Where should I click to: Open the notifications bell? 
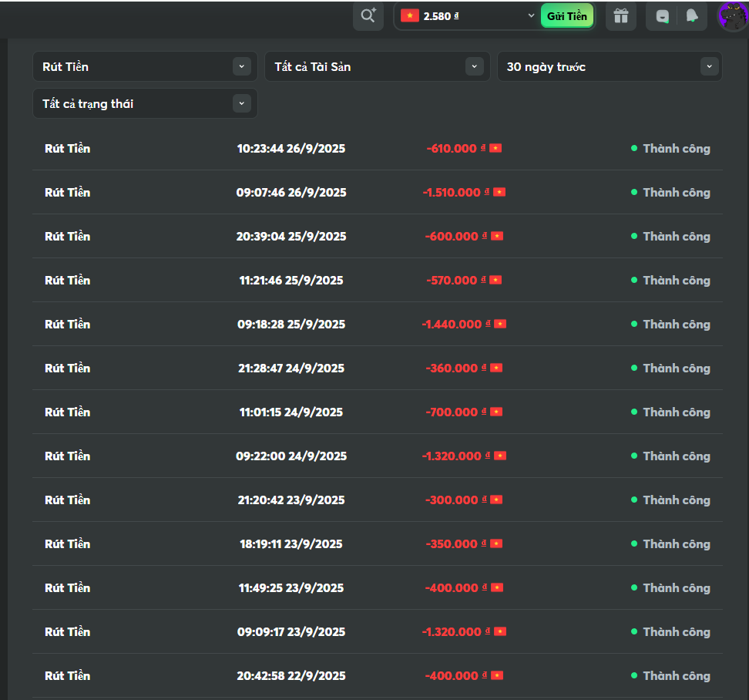691,16
